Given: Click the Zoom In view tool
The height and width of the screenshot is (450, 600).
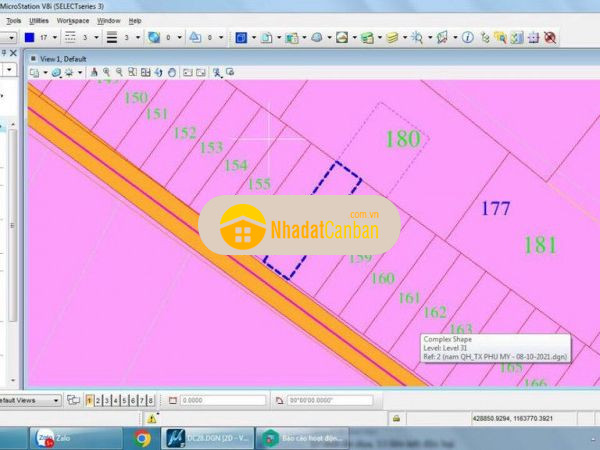Looking at the screenshot, I should [x=107, y=72].
